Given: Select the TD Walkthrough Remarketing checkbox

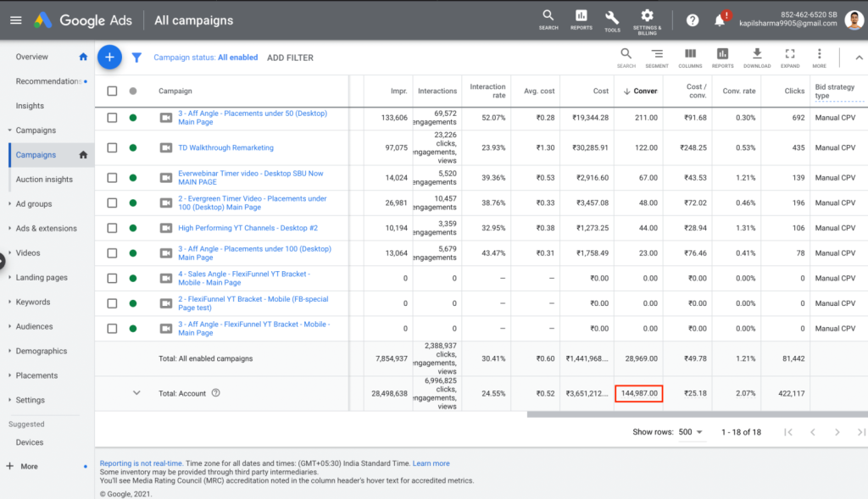Looking at the screenshot, I should click(113, 147).
